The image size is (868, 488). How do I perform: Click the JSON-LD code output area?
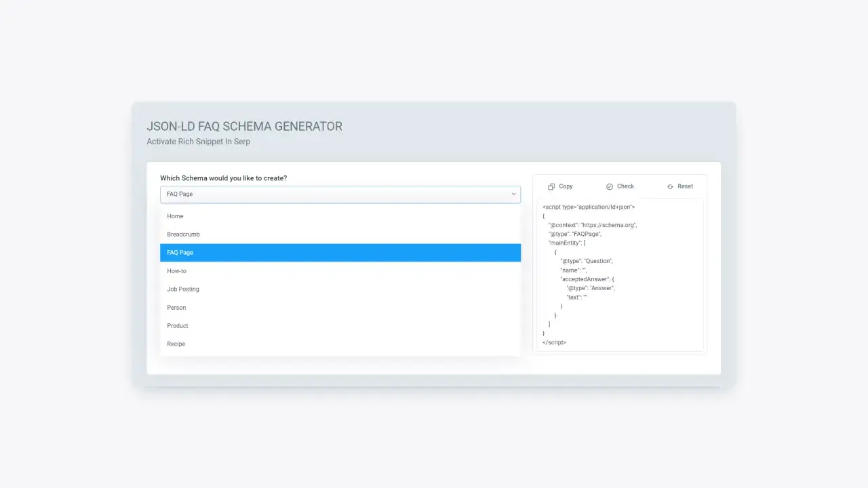pyautogui.click(x=619, y=274)
